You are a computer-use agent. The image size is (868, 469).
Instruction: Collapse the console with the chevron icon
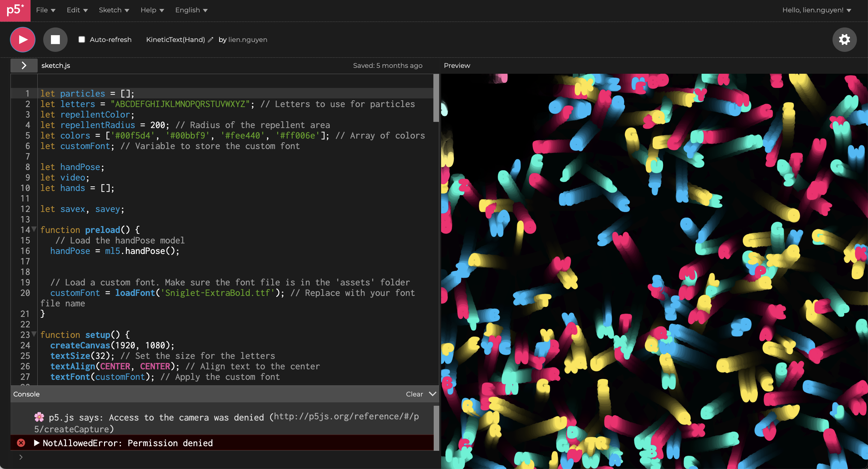[x=433, y=394]
